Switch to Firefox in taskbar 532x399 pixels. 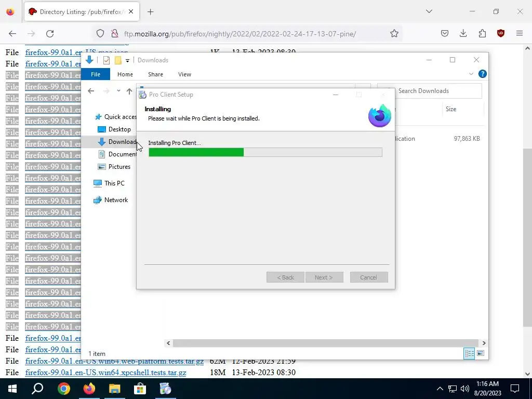[89, 389]
